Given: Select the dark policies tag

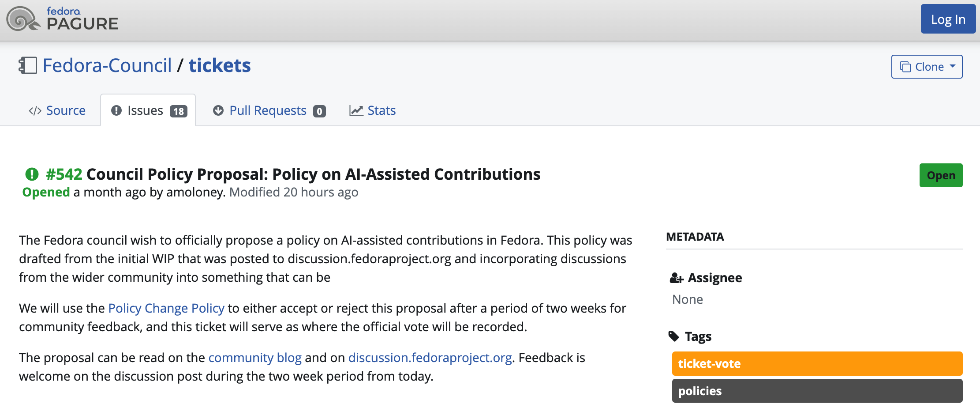Looking at the screenshot, I should click(817, 391).
